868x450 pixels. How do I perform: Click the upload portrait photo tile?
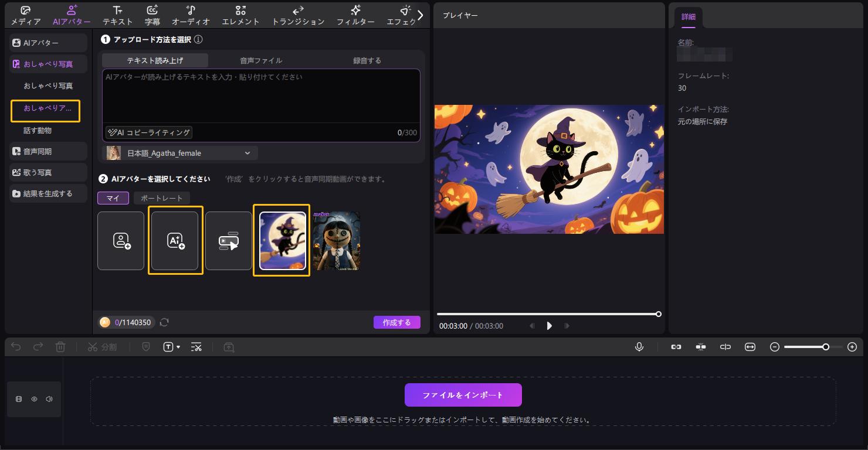point(121,241)
